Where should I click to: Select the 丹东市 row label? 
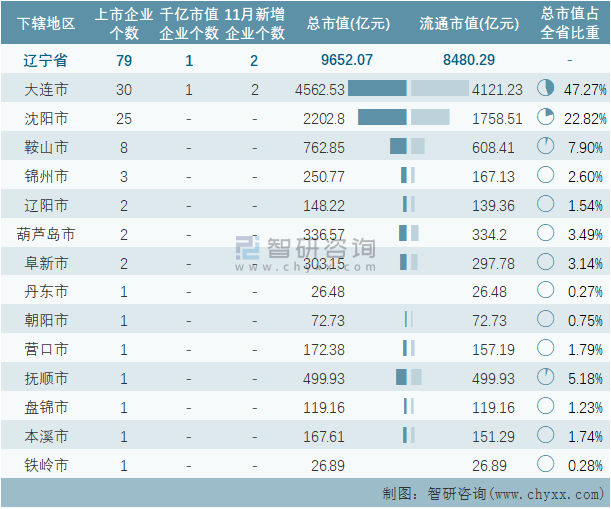click(47, 292)
